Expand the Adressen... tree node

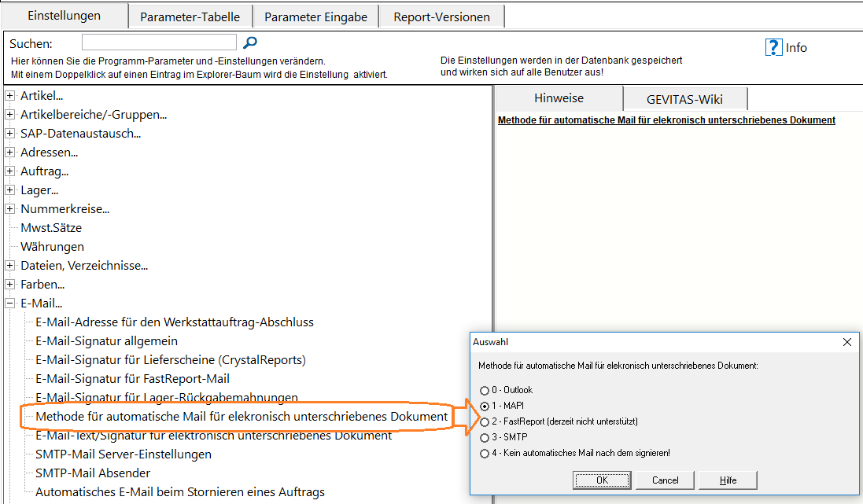9,153
